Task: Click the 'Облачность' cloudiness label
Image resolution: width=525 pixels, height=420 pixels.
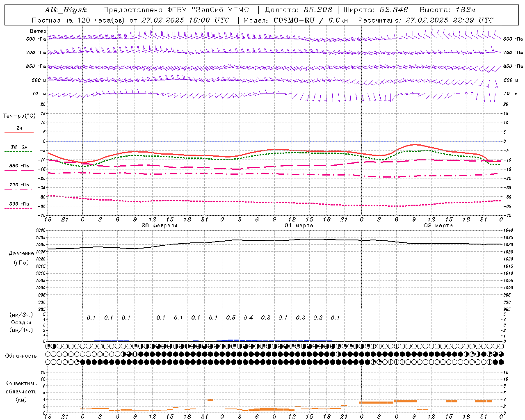Action: coord(21,356)
